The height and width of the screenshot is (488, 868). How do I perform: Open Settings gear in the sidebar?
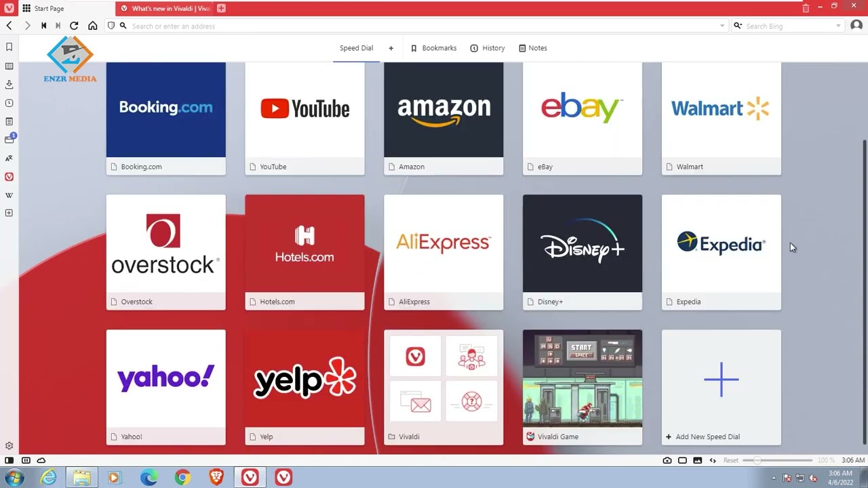[9, 446]
